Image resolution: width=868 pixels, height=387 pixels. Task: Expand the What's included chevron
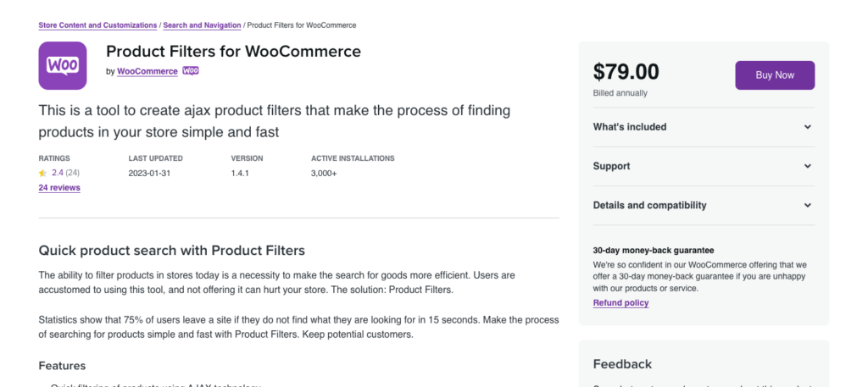pos(808,127)
